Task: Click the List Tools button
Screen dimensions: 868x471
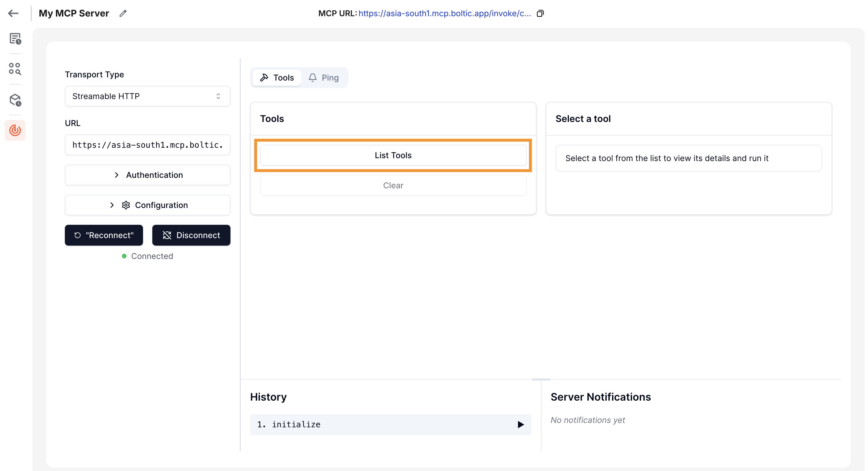Action: pyautogui.click(x=393, y=155)
